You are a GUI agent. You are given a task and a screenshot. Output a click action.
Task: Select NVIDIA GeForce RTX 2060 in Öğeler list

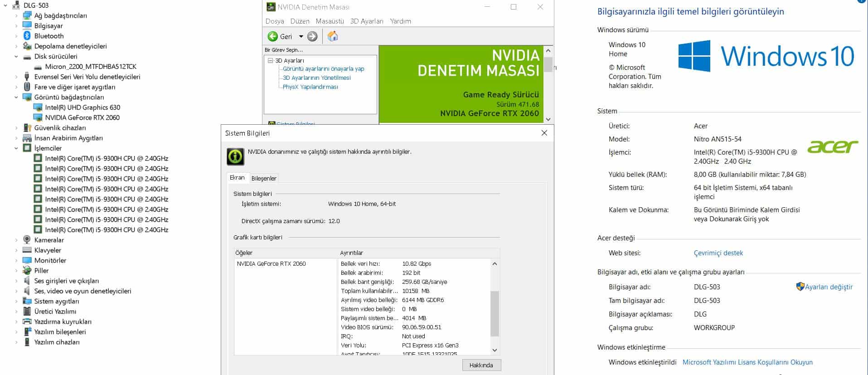271,263
